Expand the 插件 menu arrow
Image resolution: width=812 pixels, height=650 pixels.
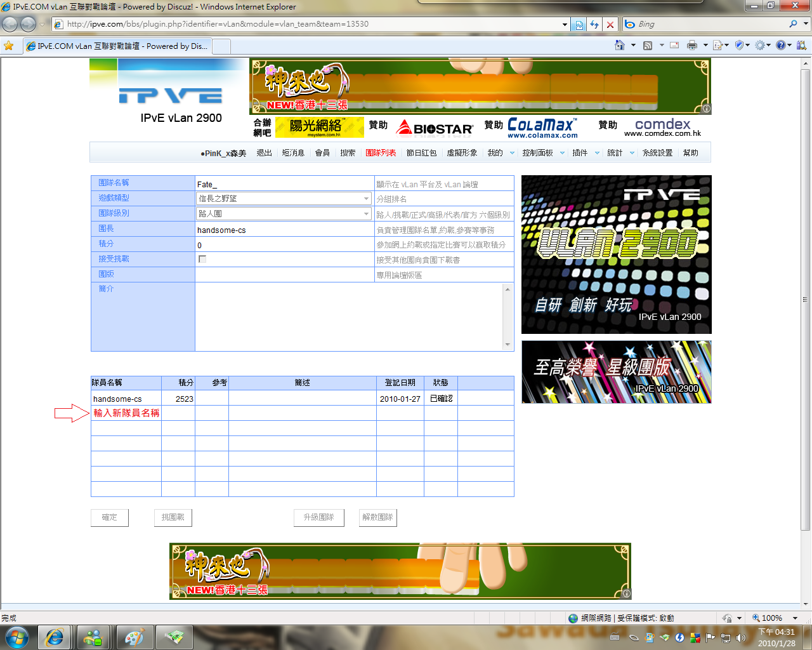point(597,153)
